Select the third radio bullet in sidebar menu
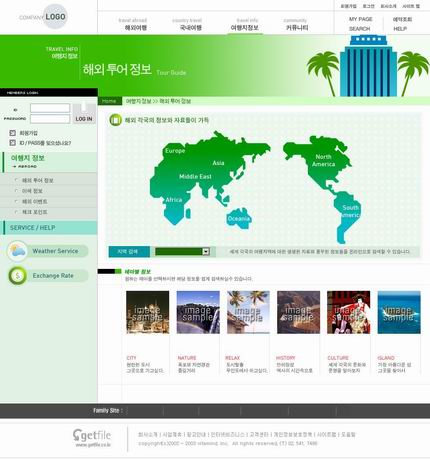The image size is (430, 459). tap(16, 201)
